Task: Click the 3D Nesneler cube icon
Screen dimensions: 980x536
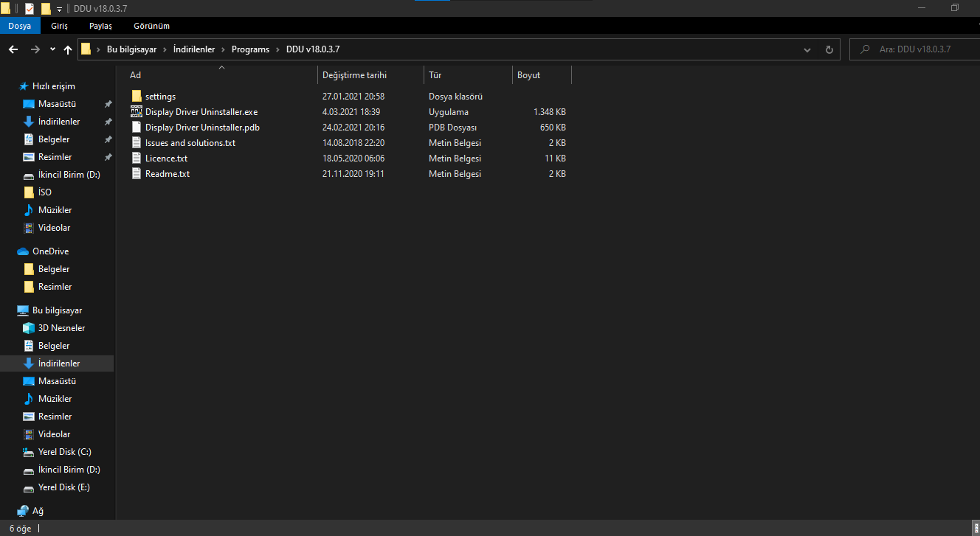Action: (29, 328)
